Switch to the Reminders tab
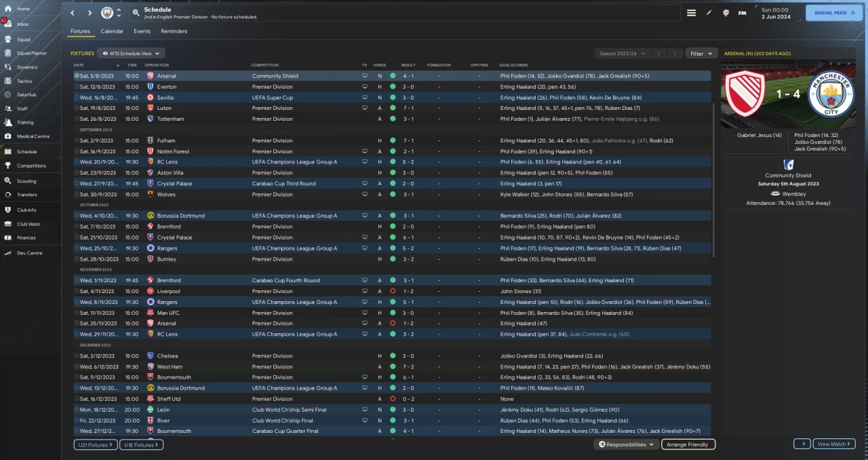This screenshot has width=868, height=460. (174, 31)
